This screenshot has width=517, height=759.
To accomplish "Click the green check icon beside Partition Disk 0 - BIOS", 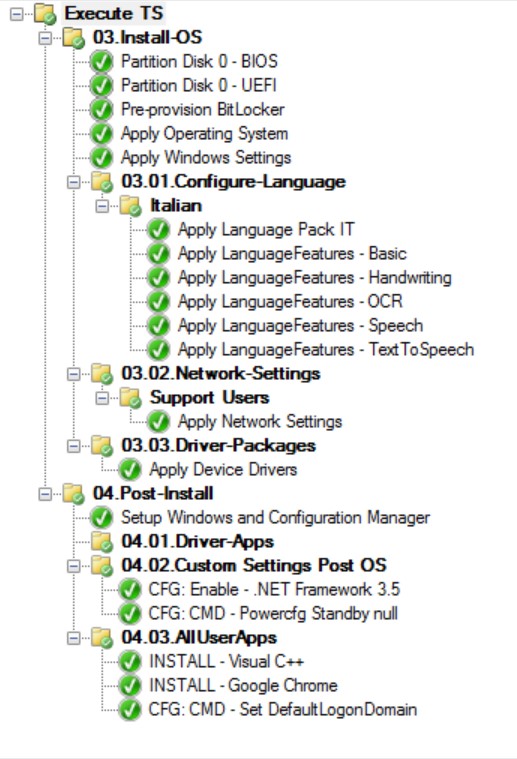I will 102,61.
